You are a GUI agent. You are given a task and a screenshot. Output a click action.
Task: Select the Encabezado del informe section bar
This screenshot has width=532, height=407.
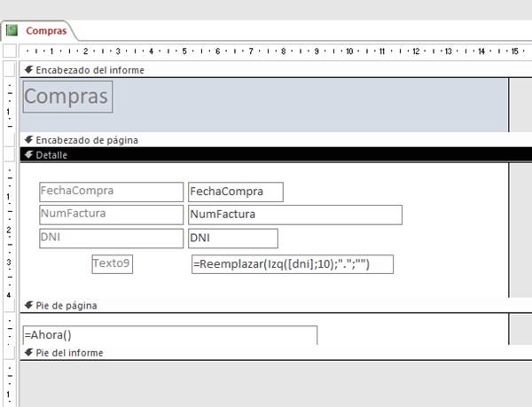[276, 70]
